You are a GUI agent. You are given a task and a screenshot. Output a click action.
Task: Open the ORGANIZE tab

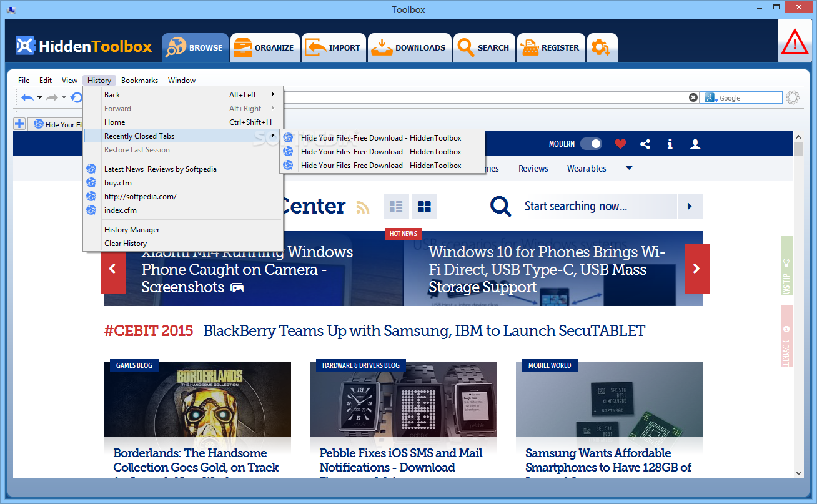point(265,47)
